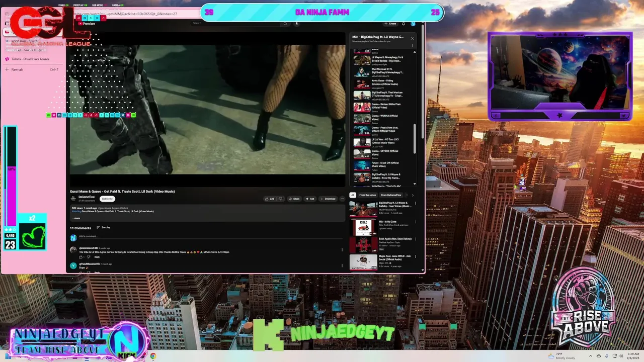Reply to 'The Vibe Is Lit' comment
Viewport: 644px width, 362px height.
pos(97,257)
